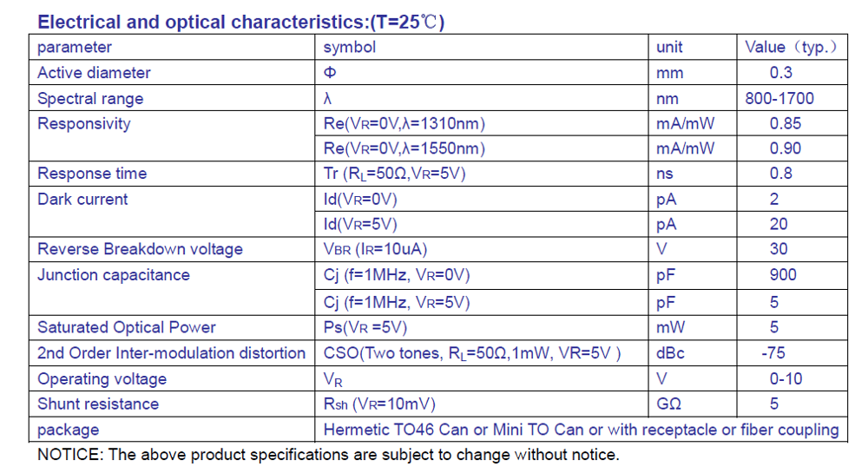Select the 'Saturated Optical Power' cell
The width and height of the screenshot is (868, 473).
pos(127,327)
